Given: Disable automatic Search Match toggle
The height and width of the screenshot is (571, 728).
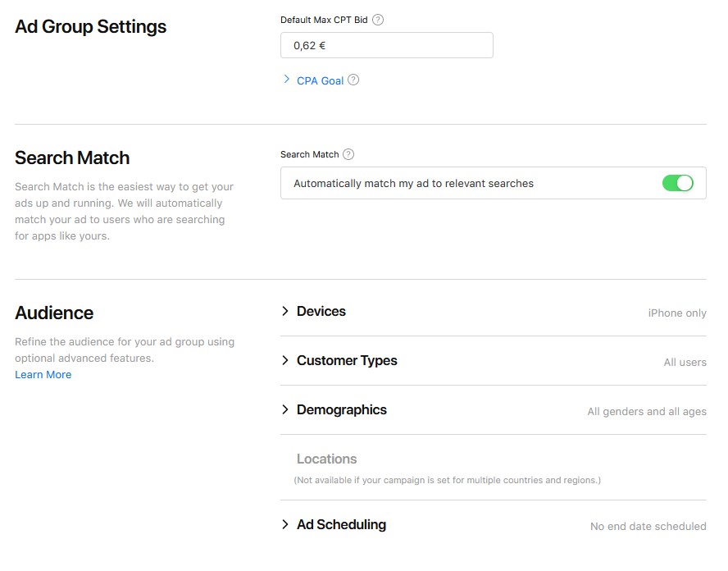Looking at the screenshot, I should [x=677, y=183].
